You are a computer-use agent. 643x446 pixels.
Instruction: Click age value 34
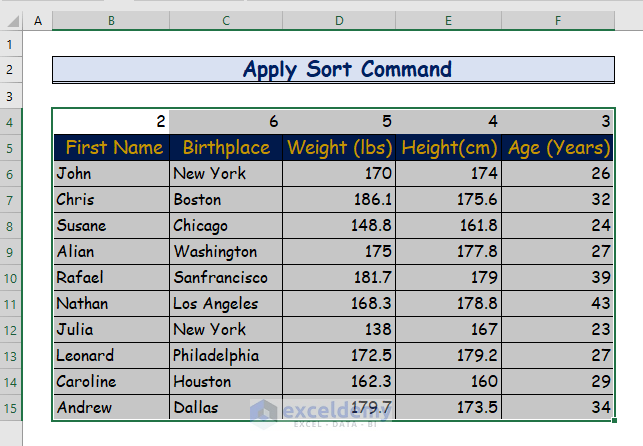point(558,408)
